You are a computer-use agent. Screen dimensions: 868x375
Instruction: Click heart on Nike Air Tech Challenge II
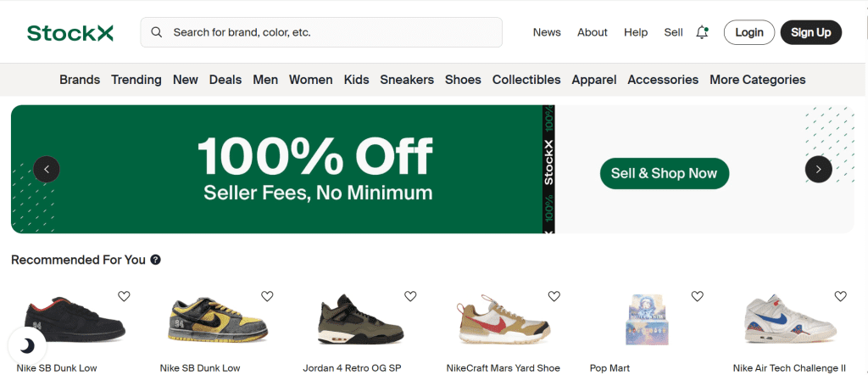click(840, 296)
